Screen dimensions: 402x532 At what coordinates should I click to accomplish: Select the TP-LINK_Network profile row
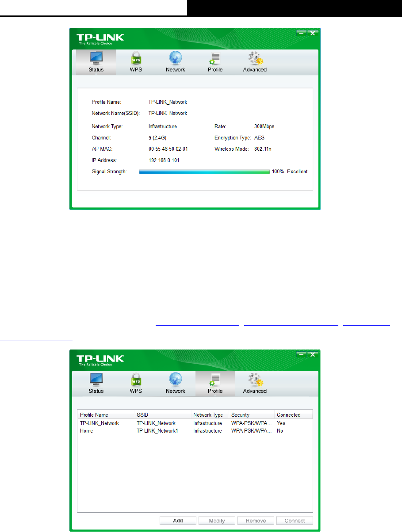tap(195, 423)
